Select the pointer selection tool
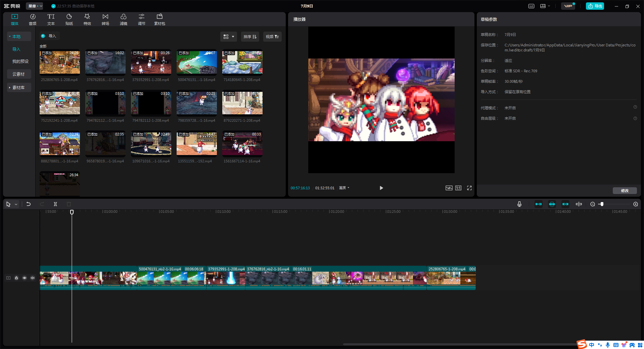This screenshot has height=349, width=644. tap(8, 204)
